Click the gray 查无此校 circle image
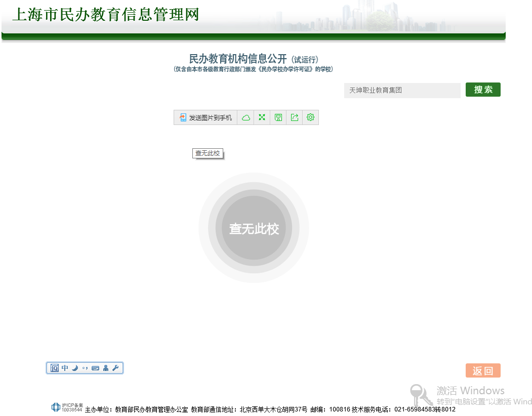The width and height of the screenshot is (532, 416). coord(254,228)
